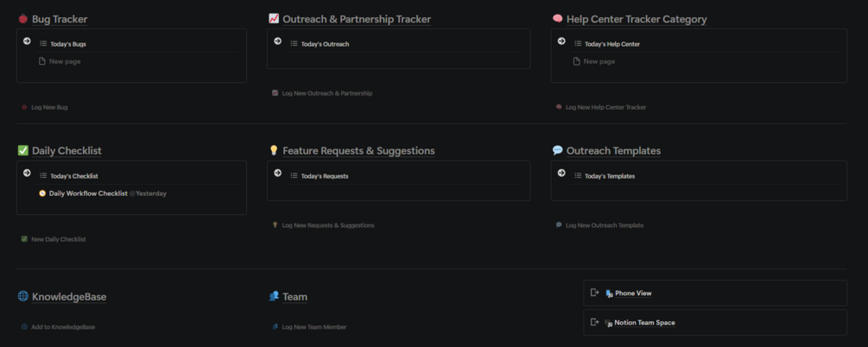Open the Notion Team Space link
The width and height of the screenshot is (868, 347).
(x=644, y=323)
